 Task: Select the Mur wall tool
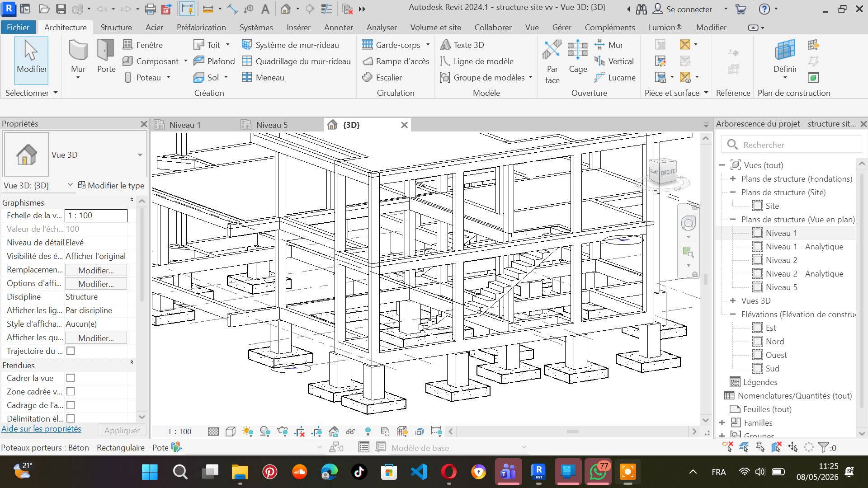pyautogui.click(x=78, y=56)
